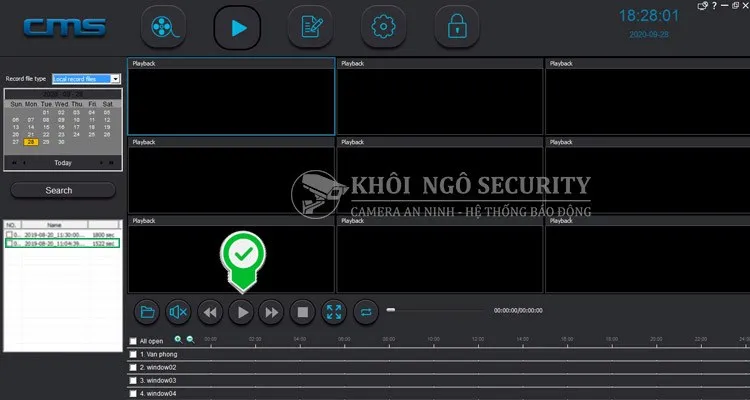Fast forward playback with double-right arrows
The width and height of the screenshot is (750, 400).
click(271, 312)
